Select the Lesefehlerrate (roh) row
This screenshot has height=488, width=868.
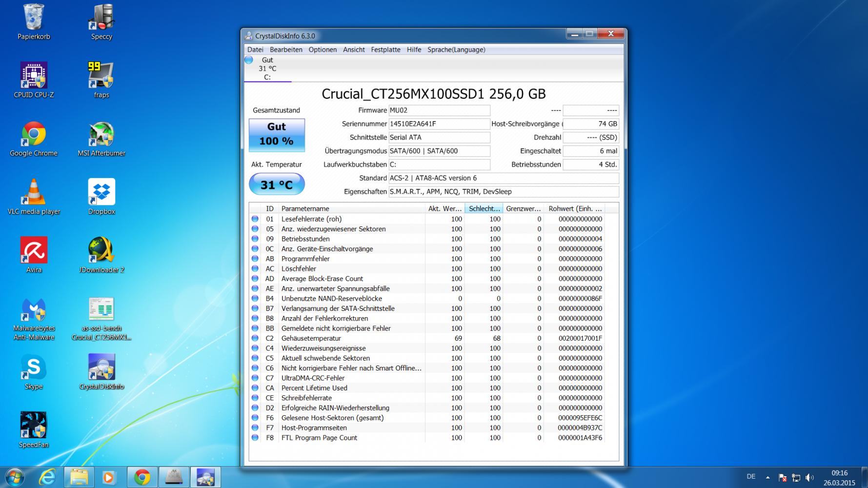click(x=428, y=219)
